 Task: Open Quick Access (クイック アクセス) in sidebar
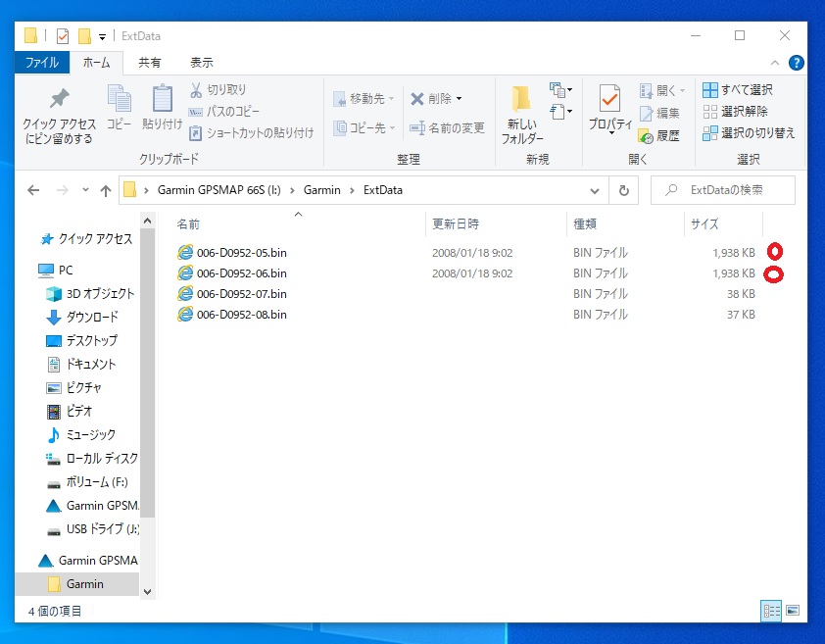(86, 239)
